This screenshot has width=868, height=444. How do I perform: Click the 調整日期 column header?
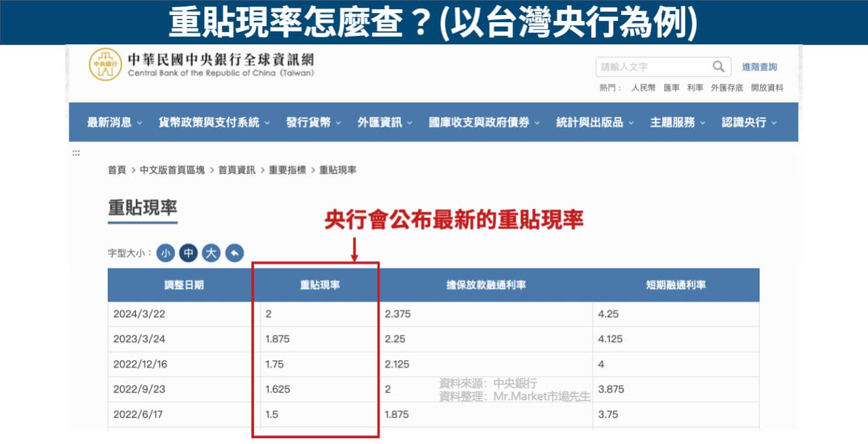coord(184,285)
